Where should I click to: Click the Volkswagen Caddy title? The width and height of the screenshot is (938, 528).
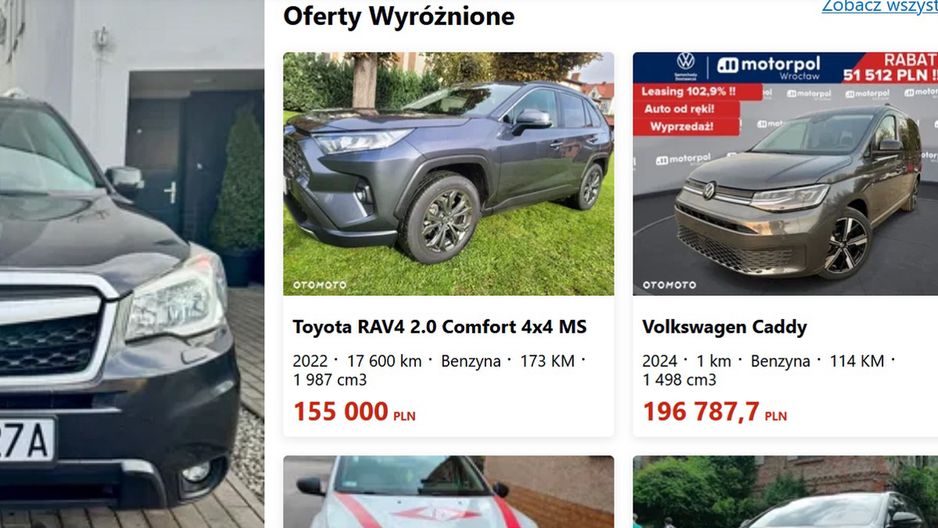pos(724,327)
